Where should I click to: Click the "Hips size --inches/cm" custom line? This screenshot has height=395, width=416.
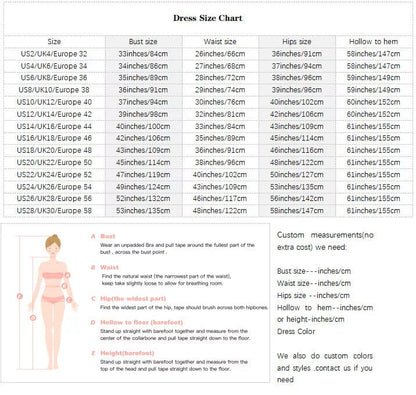coord(313,295)
